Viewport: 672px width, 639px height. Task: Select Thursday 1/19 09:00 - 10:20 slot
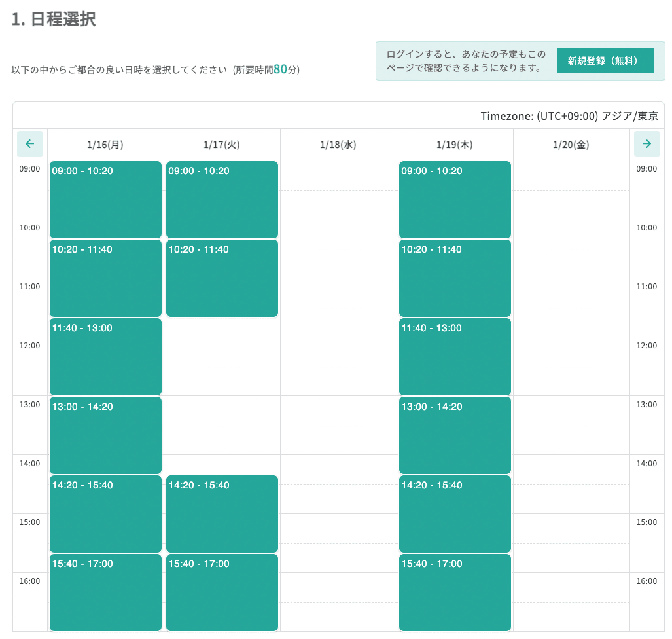pos(455,200)
